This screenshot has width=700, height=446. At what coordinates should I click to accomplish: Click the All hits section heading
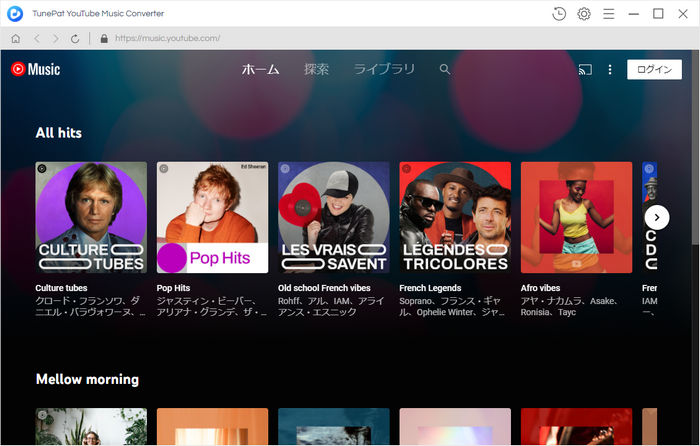click(58, 133)
